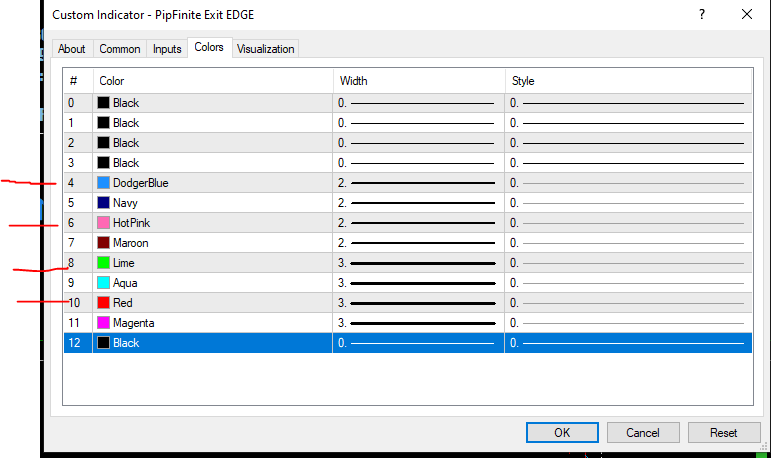This screenshot has width=771, height=458.
Task: Go to the Visualization tab
Action: coord(266,49)
